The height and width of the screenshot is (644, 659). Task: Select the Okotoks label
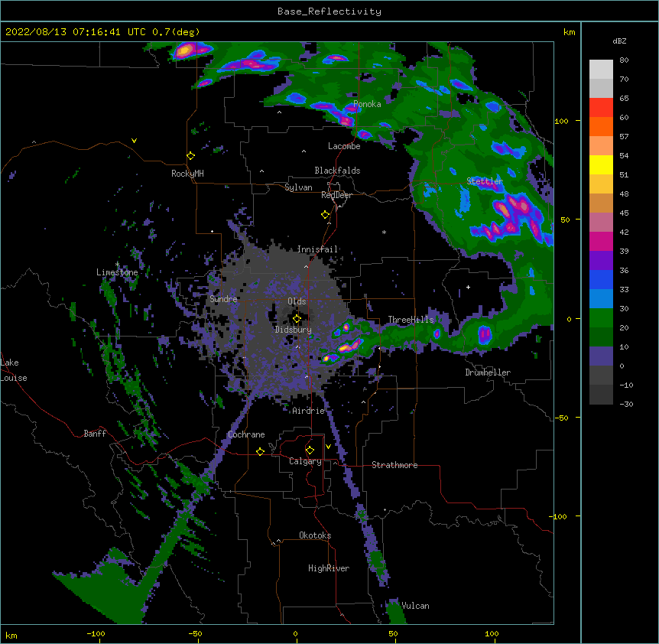point(315,535)
